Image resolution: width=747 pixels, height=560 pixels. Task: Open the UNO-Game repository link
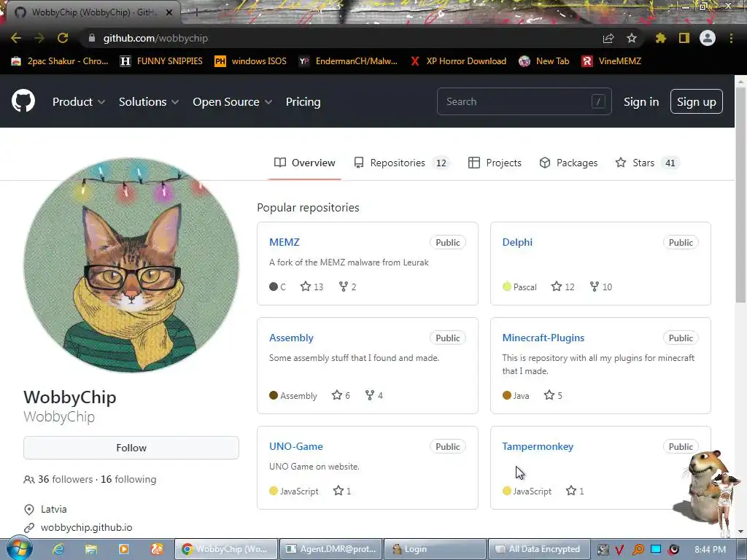(296, 446)
